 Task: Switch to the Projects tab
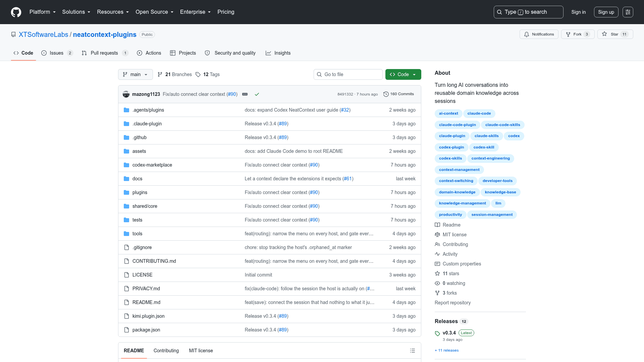(x=183, y=53)
